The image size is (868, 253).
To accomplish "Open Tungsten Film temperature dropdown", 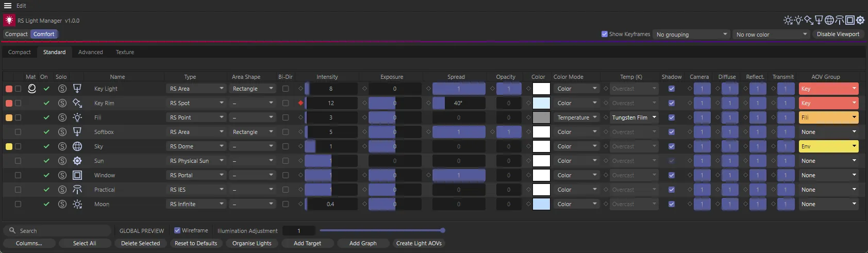I will click(x=635, y=117).
